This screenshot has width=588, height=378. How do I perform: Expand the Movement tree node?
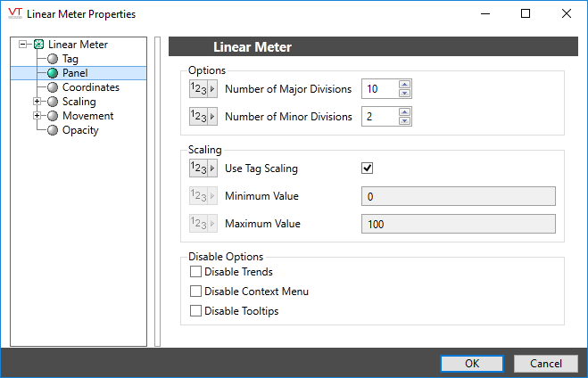(37, 116)
